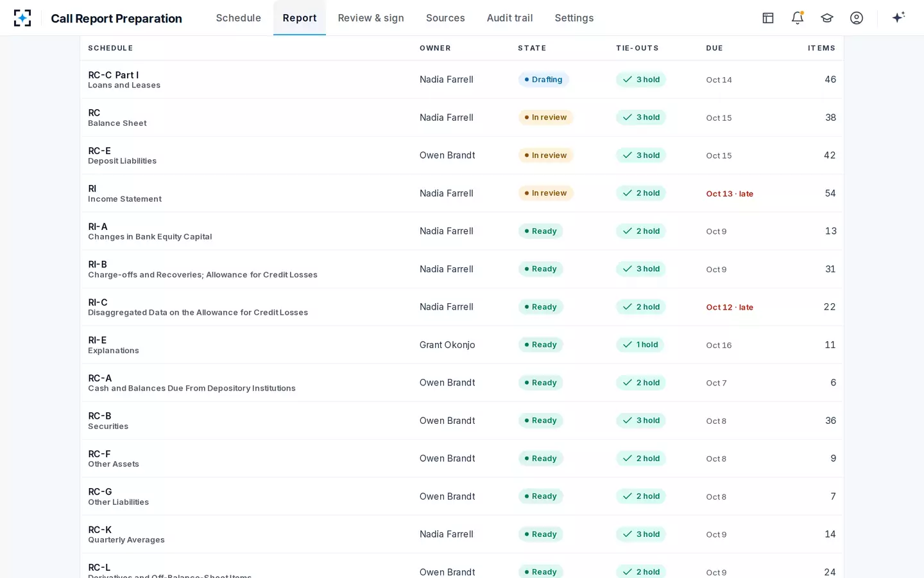This screenshot has height=578, width=924.
Task: Open the RC-E Deposit Liabilities schedule
Action: click(x=122, y=155)
